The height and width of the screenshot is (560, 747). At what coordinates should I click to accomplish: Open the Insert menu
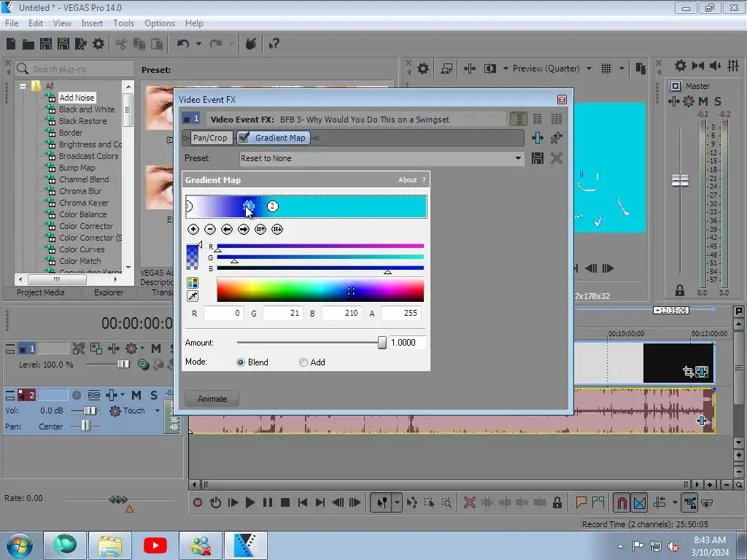click(x=92, y=23)
